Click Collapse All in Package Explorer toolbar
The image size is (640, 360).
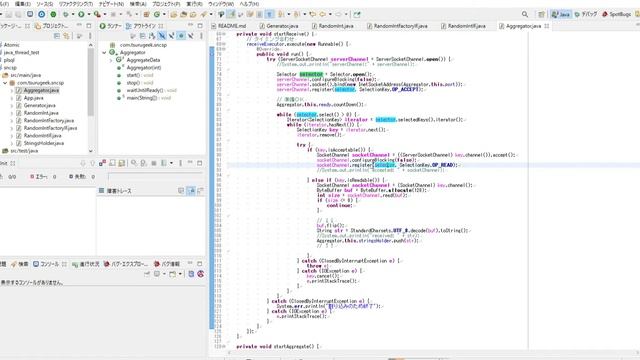coord(57,36)
